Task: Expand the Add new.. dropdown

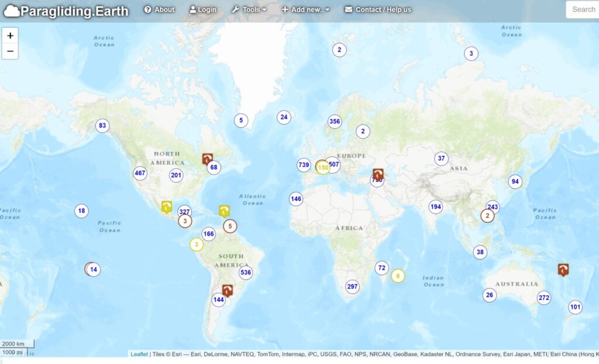Action: pyautogui.click(x=305, y=9)
